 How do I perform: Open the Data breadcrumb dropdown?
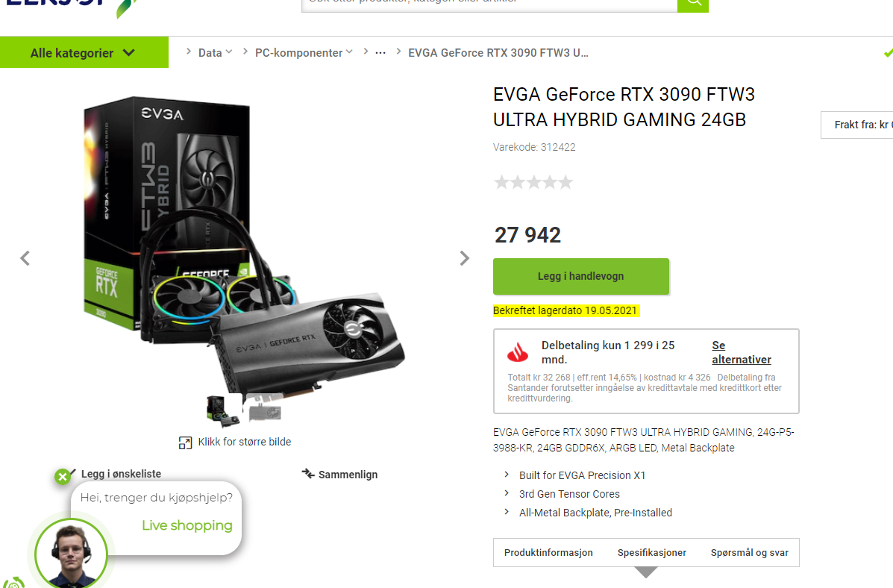click(215, 52)
